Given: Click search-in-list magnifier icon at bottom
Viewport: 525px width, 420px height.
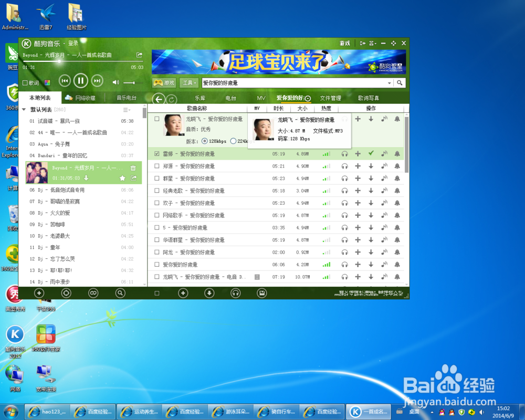Looking at the screenshot, I should (120, 293).
